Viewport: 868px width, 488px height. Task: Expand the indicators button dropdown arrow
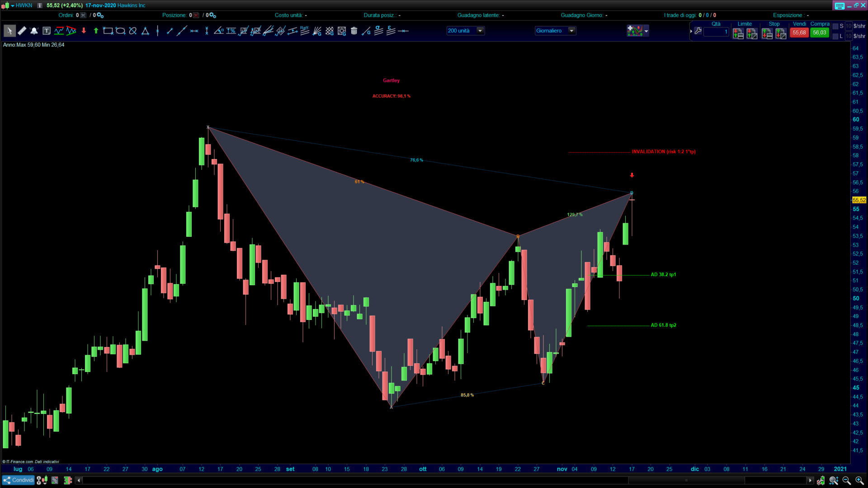646,31
